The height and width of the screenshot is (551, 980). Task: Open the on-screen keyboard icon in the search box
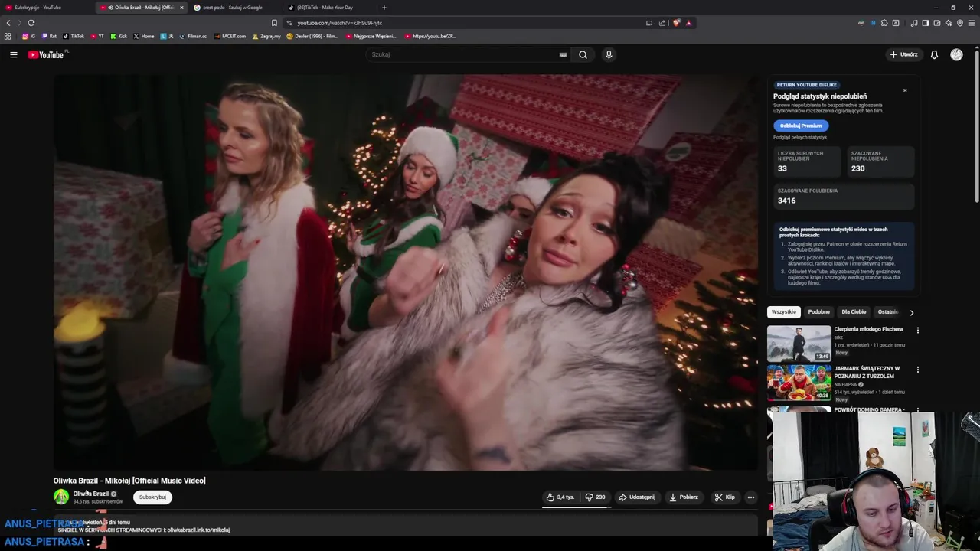(563, 54)
